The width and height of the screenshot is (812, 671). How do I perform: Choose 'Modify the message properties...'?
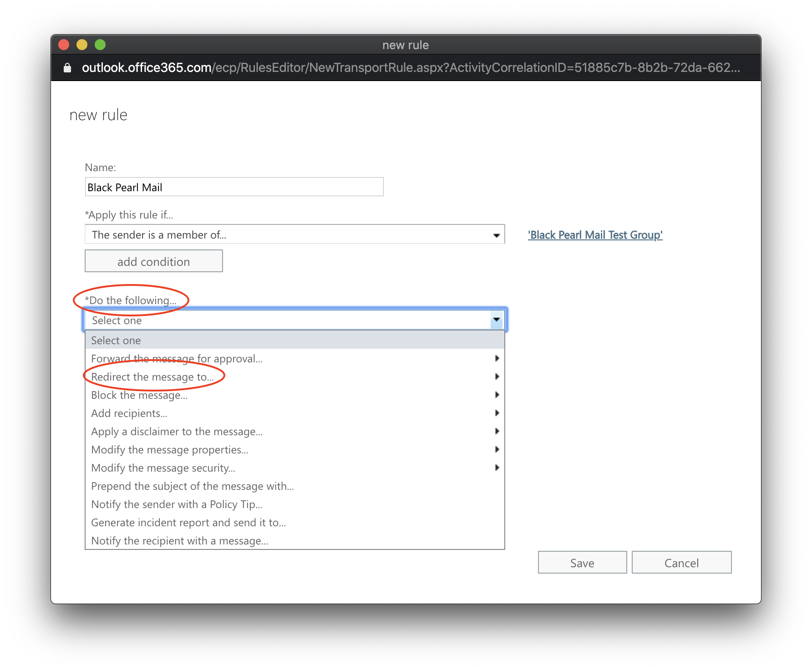[x=295, y=449]
